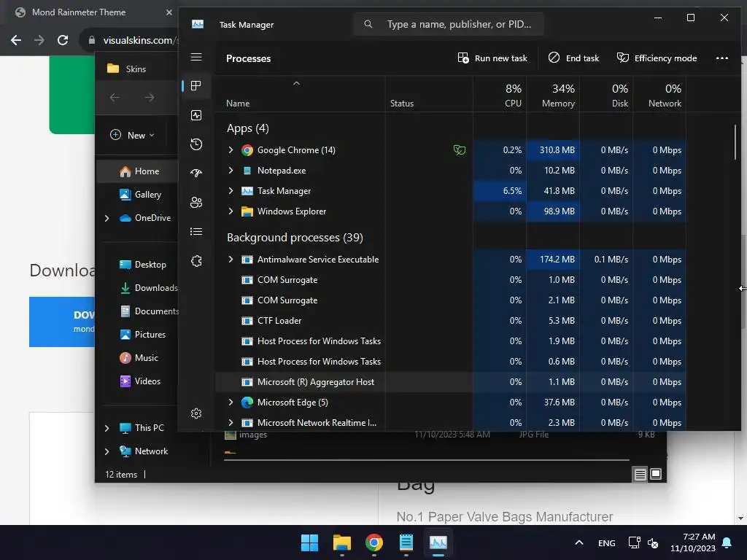The image size is (747, 560).
Task: Click Chrome efficiency mode leaf status icon
Action: tap(460, 150)
